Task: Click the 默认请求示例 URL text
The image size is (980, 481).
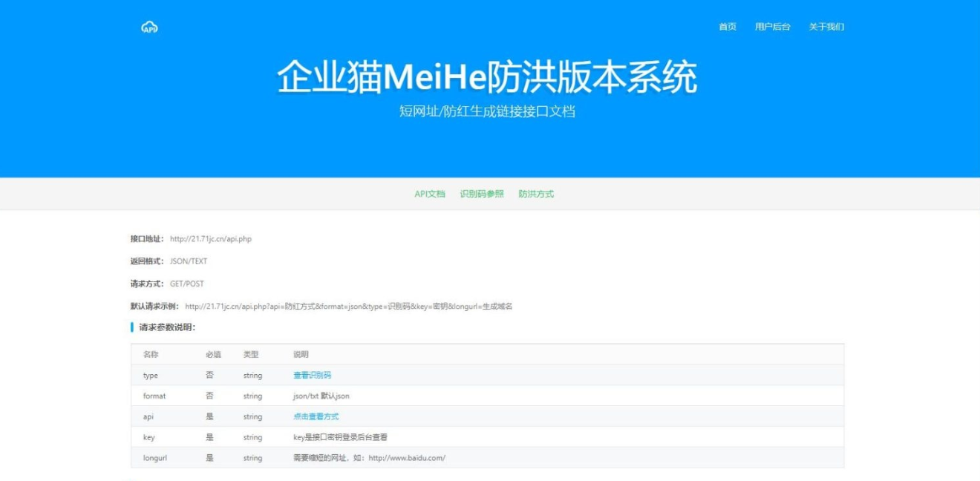Action: [x=348, y=306]
